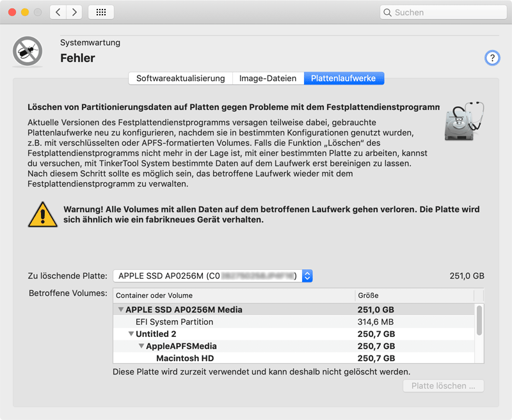Select EFI System Partition row

(294, 322)
